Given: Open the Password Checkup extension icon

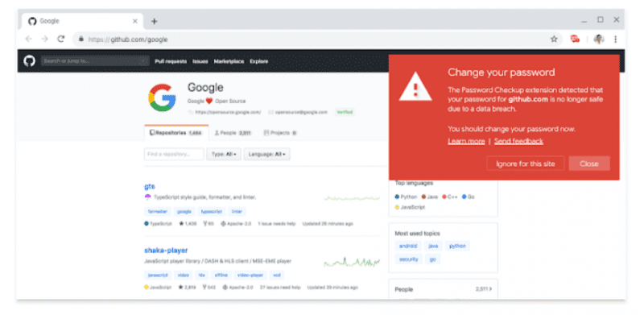Looking at the screenshot, I should click(575, 39).
